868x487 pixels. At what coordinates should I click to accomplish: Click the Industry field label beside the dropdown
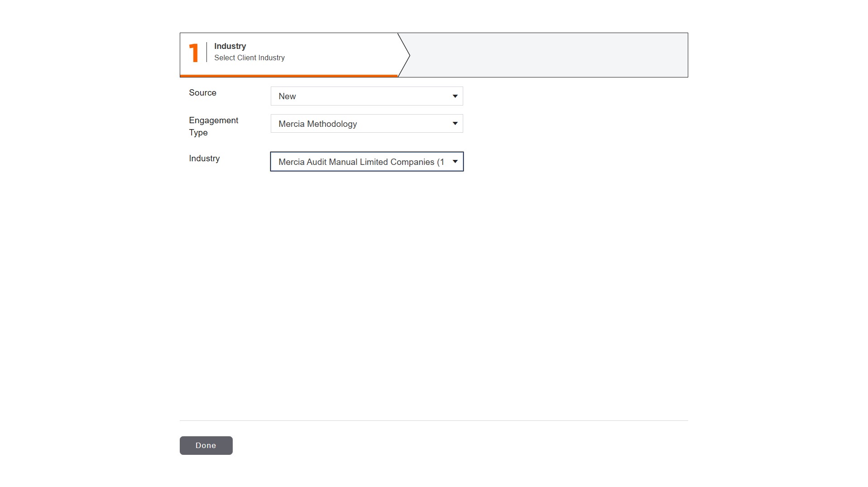204,159
